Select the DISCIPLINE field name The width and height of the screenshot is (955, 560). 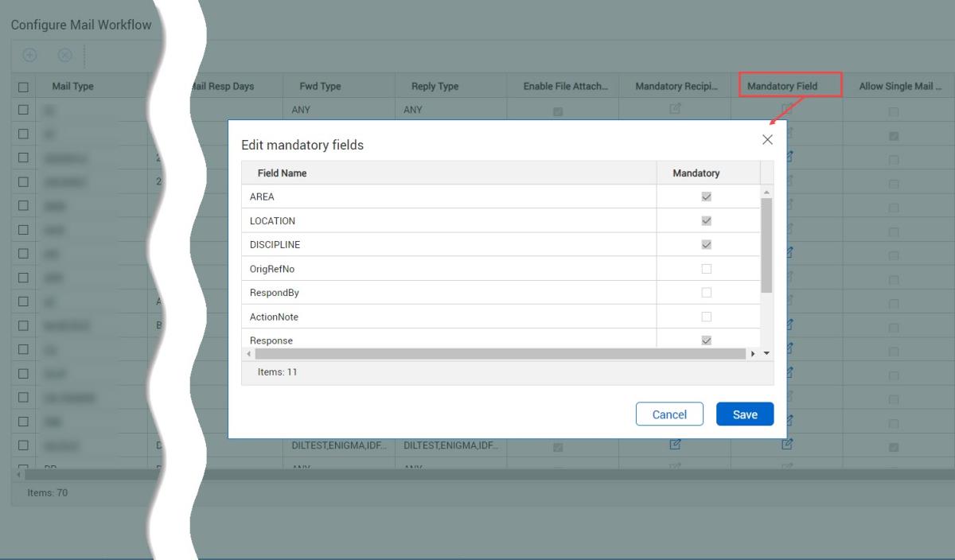point(275,244)
